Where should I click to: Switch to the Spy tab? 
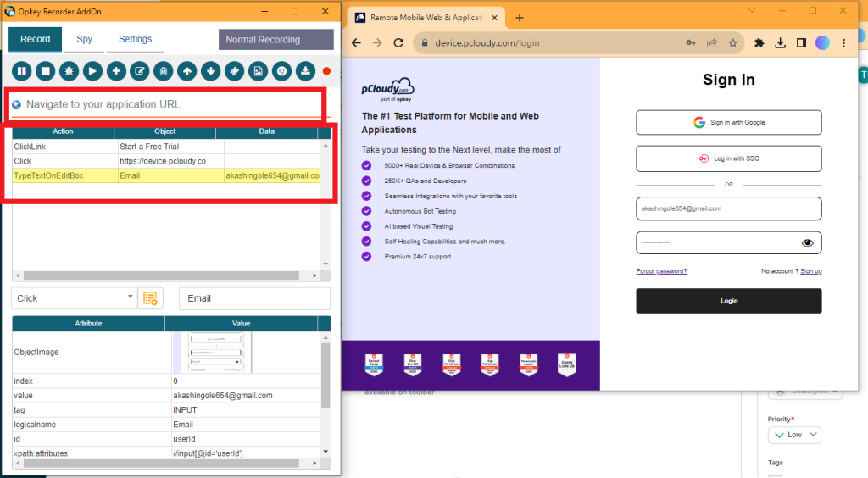[x=84, y=39]
